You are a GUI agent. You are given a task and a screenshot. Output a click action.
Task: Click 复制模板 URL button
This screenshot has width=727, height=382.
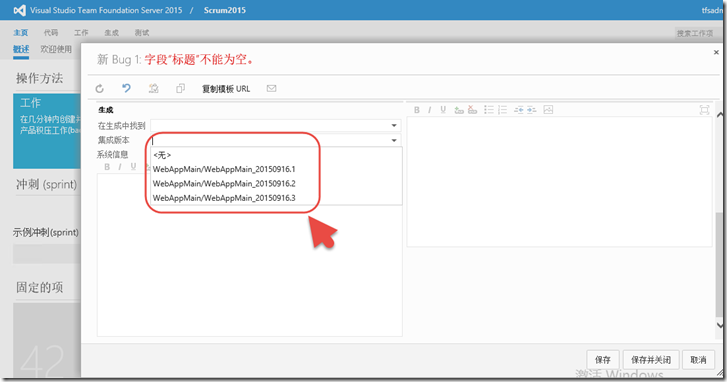coord(226,89)
